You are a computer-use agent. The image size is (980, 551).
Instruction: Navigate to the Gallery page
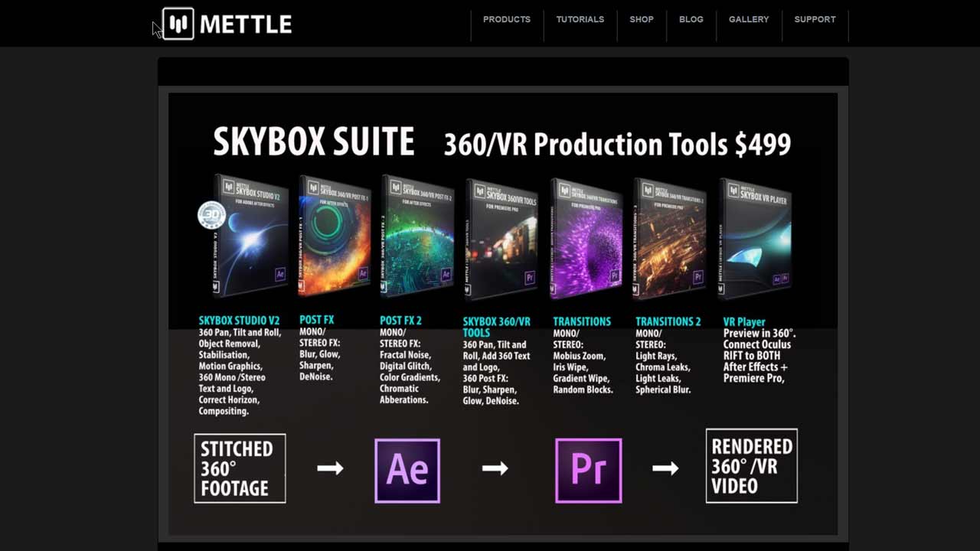(748, 20)
